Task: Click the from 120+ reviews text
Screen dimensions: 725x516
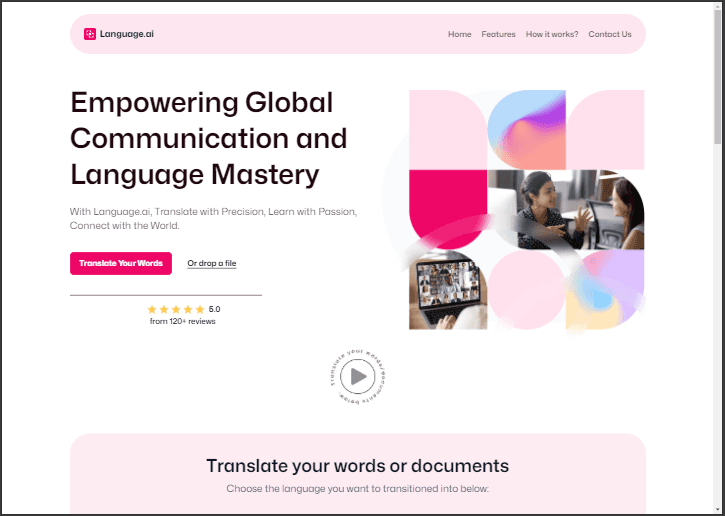Action: (x=183, y=321)
